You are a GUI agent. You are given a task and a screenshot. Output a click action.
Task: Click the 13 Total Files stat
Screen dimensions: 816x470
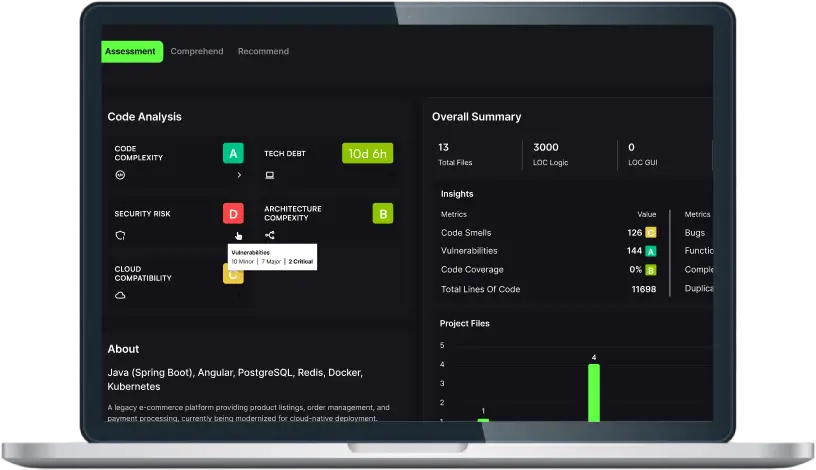(x=455, y=154)
